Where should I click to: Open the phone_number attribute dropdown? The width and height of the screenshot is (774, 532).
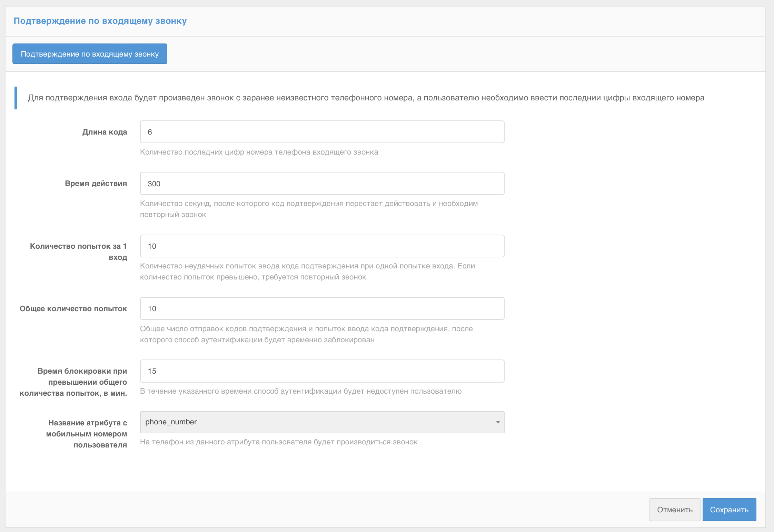pyautogui.click(x=317, y=422)
